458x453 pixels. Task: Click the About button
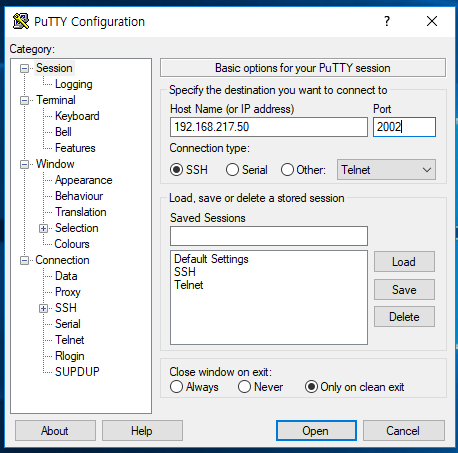click(55, 431)
